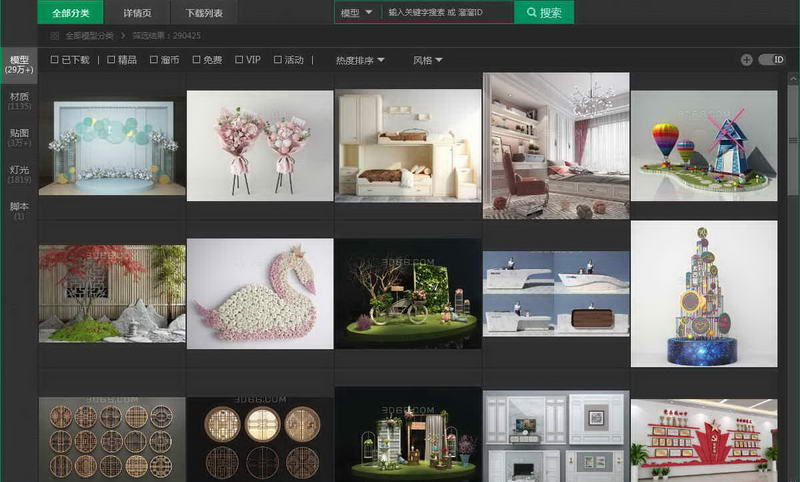
Task: Check the 已下载 filter checkbox
Action: 55,60
